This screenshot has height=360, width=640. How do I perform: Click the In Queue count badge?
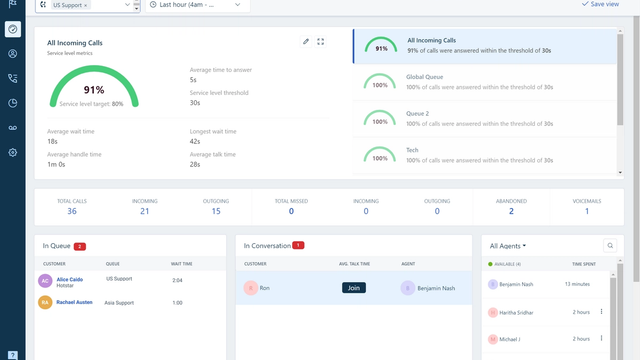click(x=80, y=246)
